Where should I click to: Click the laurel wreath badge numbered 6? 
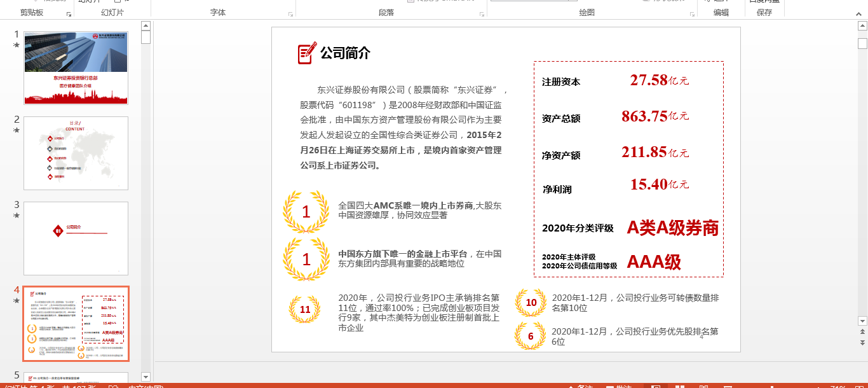pos(531,336)
